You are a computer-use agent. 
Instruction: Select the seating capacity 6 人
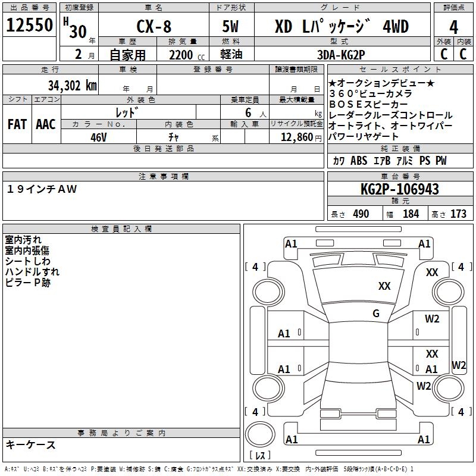pos(256,113)
